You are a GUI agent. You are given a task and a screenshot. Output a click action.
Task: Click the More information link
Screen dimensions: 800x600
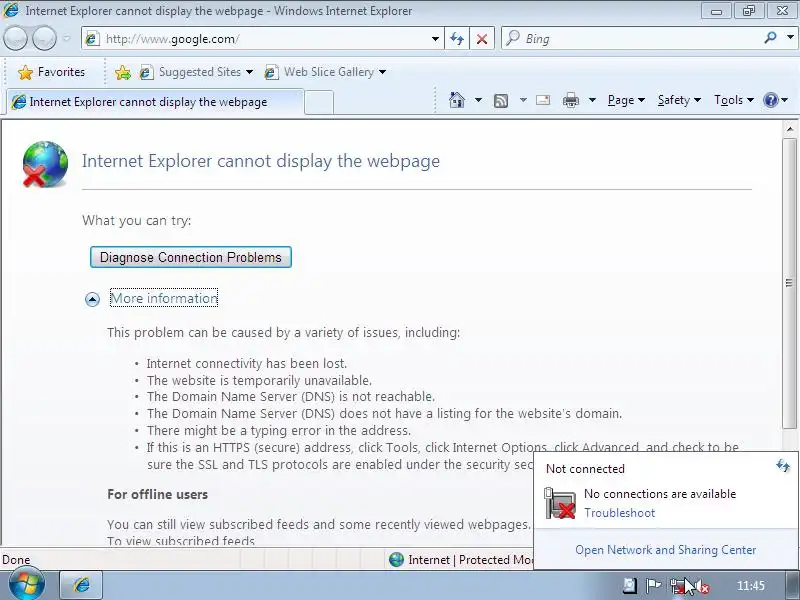point(164,298)
